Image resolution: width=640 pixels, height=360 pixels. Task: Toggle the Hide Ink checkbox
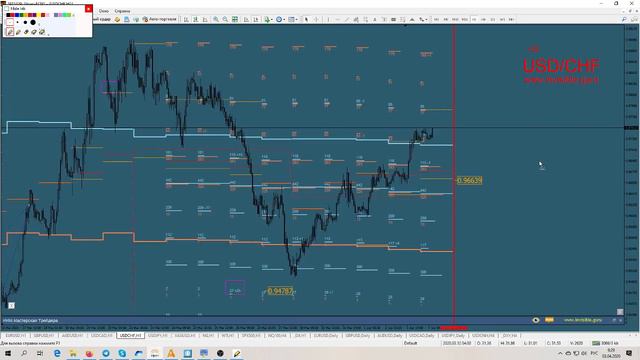pyautogui.click(x=7, y=9)
